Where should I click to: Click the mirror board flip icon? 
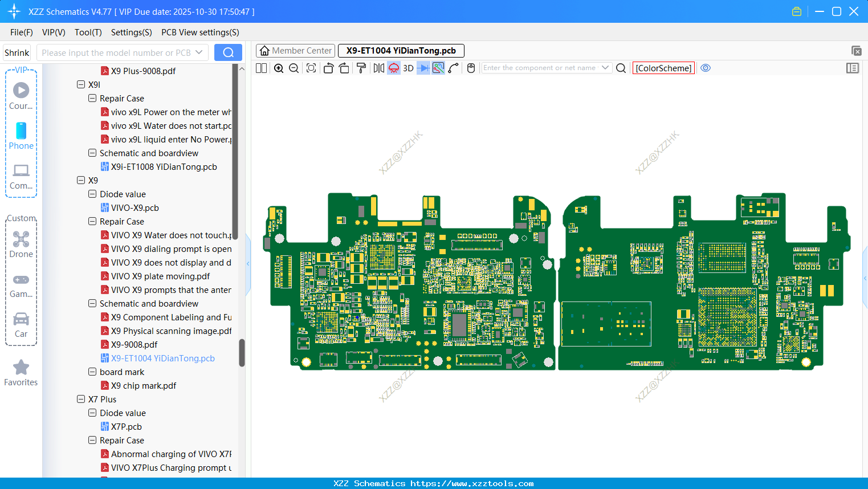(378, 68)
